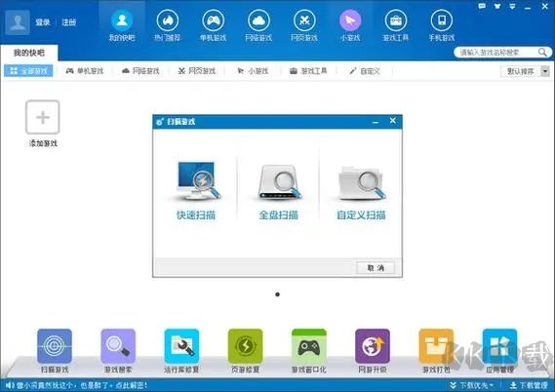Image resolution: width=555 pixels, height=392 pixels.
Task: Open 下载管理 in the status bar
Action: pos(529,385)
